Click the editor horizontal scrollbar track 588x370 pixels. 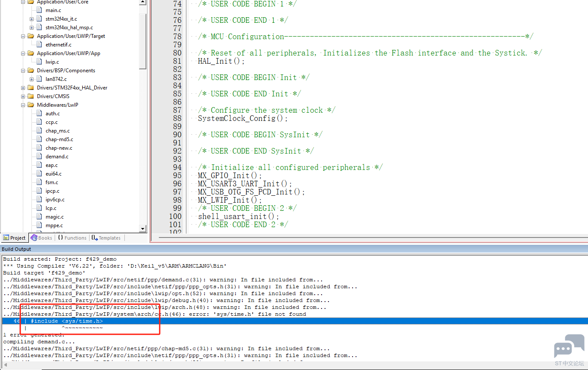point(373,237)
